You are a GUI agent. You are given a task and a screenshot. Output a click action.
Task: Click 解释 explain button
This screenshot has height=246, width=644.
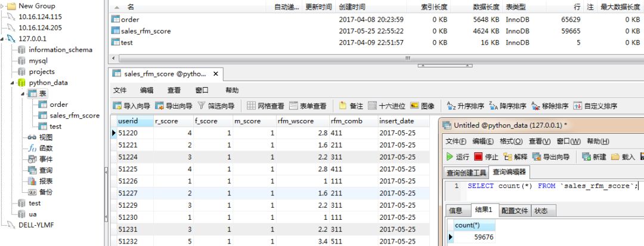pyautogui.click(x=515, y=156)
